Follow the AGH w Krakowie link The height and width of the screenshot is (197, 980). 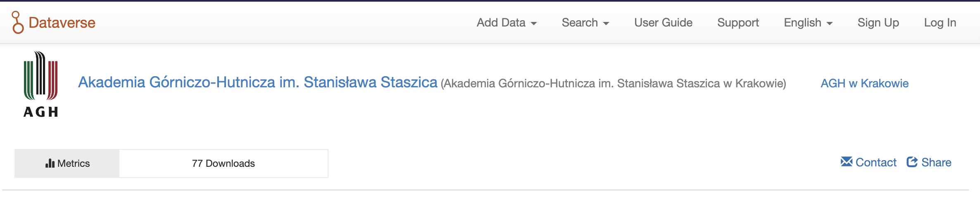click(864, 84)
